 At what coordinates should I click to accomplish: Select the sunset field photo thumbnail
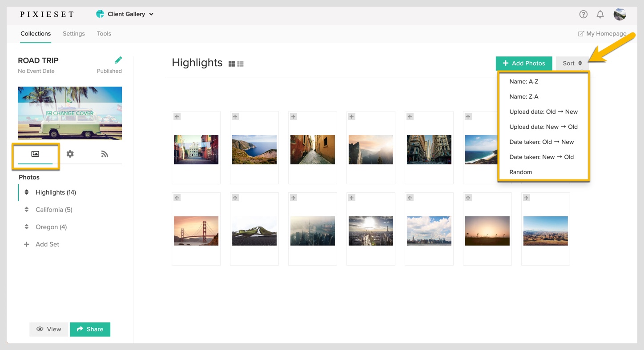click(x=487, y=231)
